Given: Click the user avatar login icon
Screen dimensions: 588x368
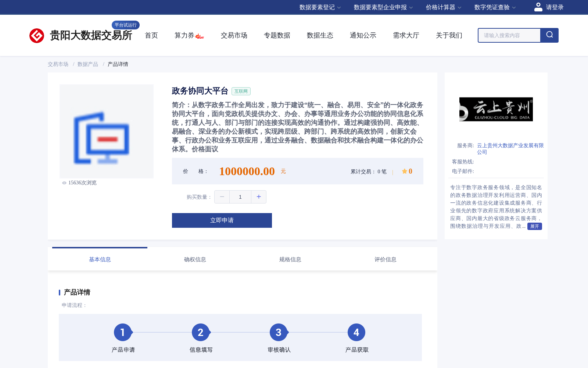Looking at the screenshot, I should (538, 7).
